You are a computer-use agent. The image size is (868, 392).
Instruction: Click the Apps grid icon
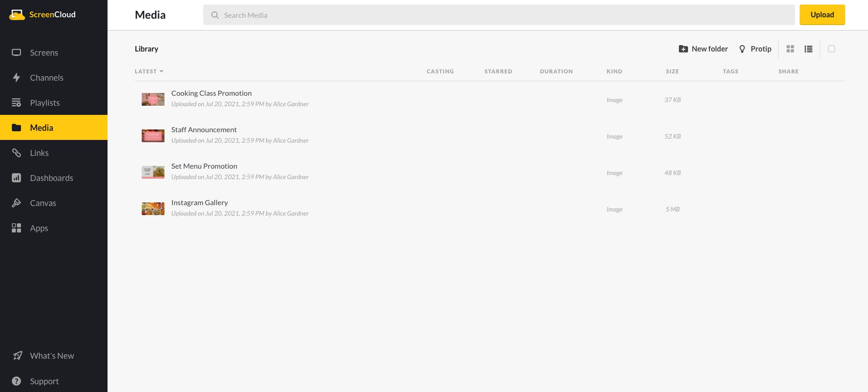click(16, 228)
